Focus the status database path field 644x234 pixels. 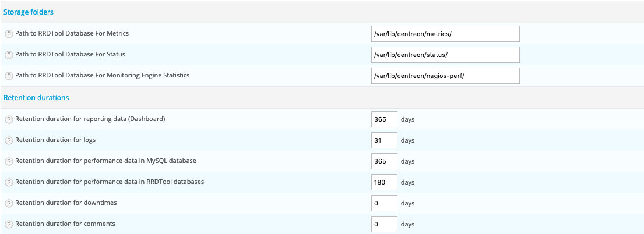pyautogui.click(x=445, y=55)
